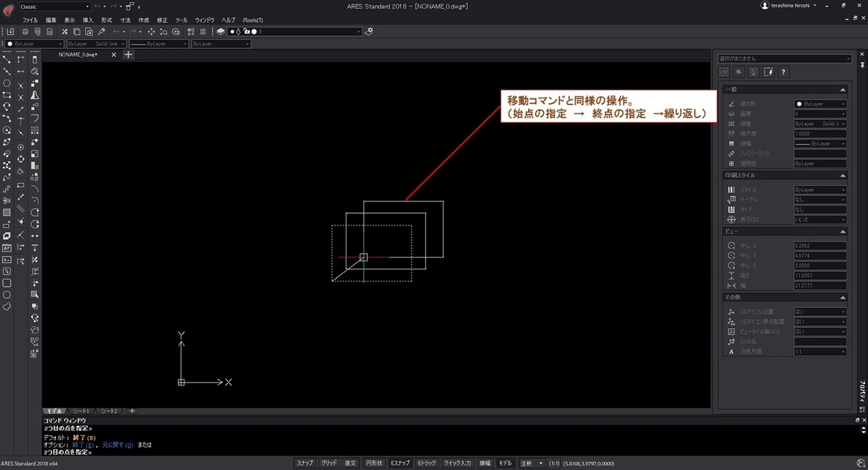The width and height of the screenshot is (868, 470).
Task: Switch to the シート1 tab
Action: (x=80, y=411)
